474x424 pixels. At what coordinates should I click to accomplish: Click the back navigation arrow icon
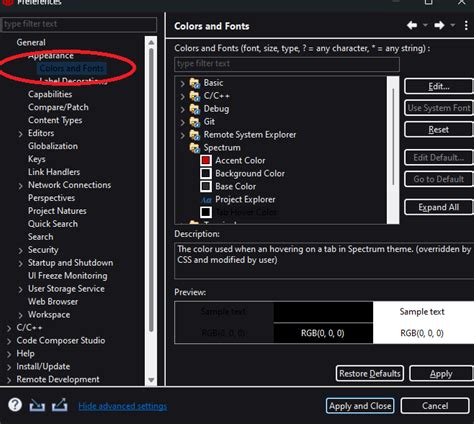[412, 25]
